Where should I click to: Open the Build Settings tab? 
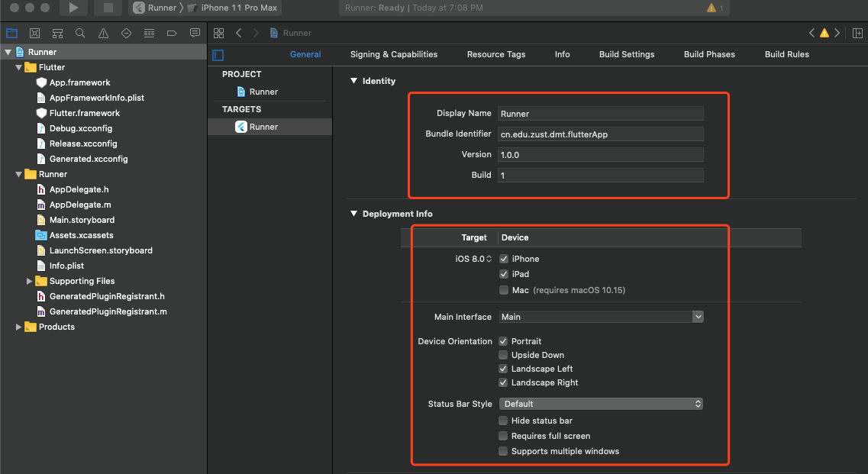click(x=627, y=54)
